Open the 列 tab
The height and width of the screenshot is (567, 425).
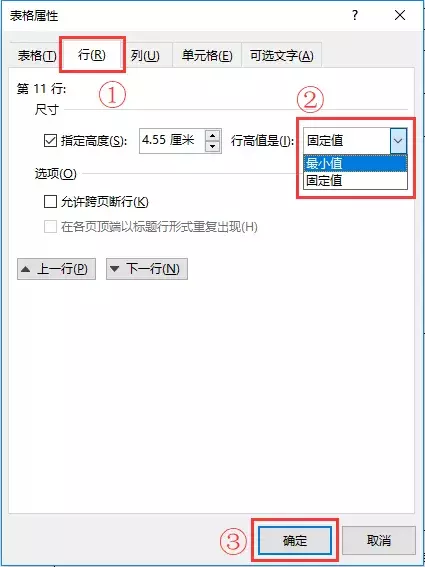pyautogui.click(x=145, y=56)
